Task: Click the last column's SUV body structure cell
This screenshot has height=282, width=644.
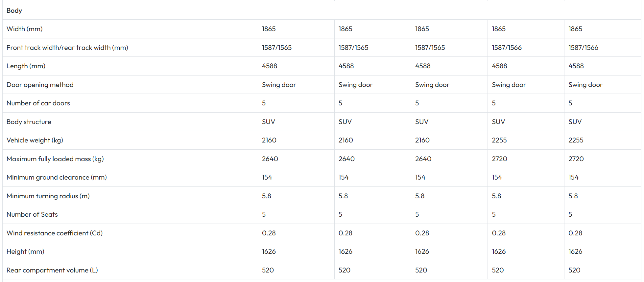Action: [x=575, y=122]
